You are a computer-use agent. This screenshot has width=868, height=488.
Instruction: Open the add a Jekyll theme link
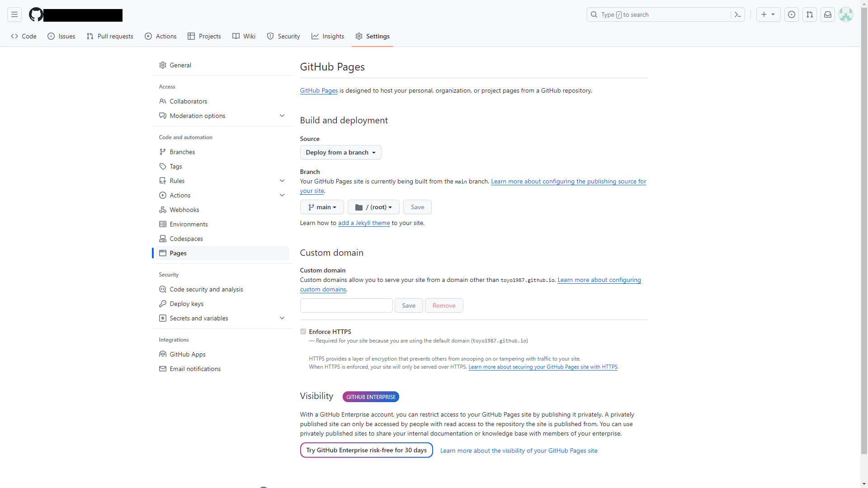click(x=364, y=223)
